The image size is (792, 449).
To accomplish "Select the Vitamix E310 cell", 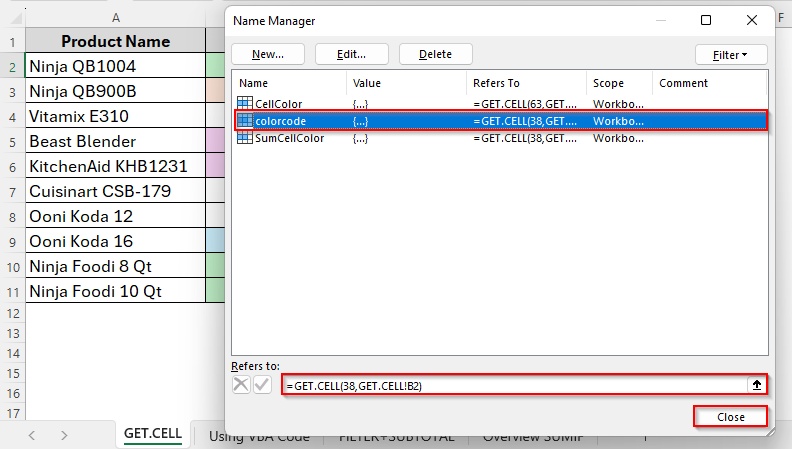I will (115, 117).
